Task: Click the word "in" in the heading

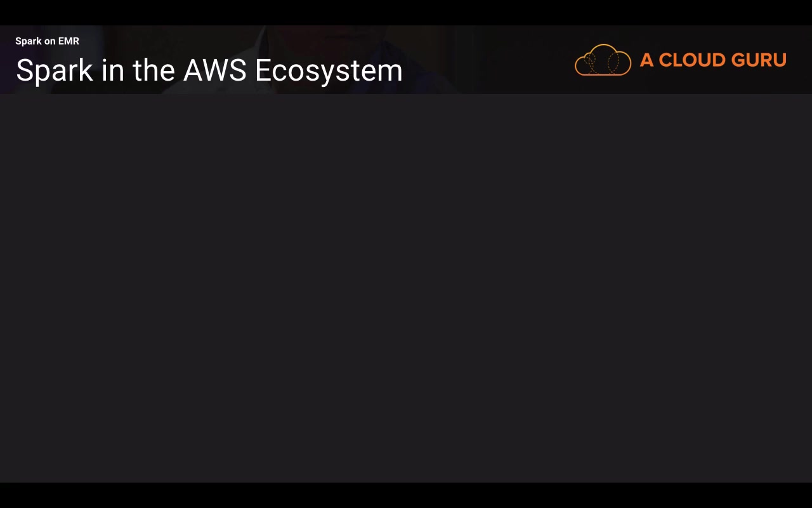Action: click(112, 70)
